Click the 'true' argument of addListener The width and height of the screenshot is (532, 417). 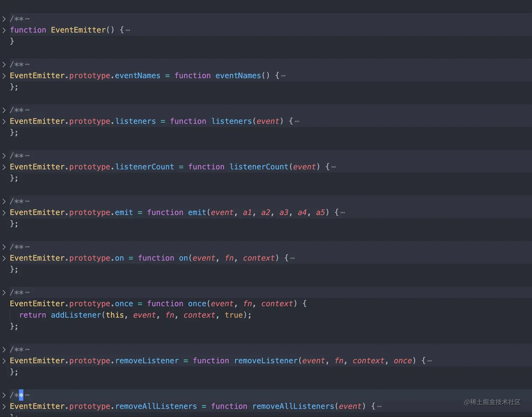point(234,315)
